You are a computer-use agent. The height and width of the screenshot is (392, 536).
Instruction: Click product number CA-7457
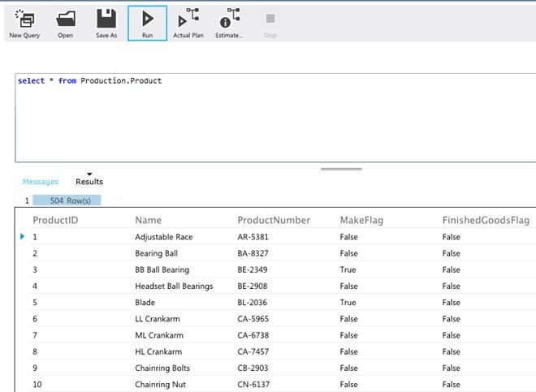coord(253,351)
